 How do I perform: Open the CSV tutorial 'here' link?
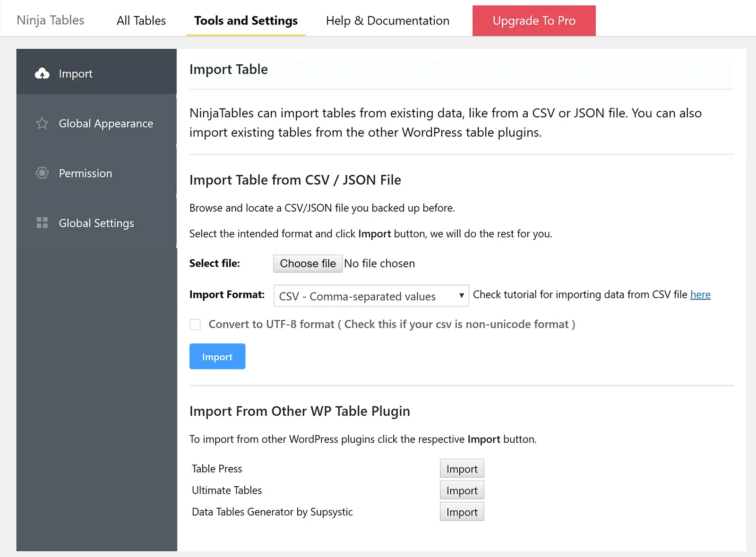[x=700, y=295]
